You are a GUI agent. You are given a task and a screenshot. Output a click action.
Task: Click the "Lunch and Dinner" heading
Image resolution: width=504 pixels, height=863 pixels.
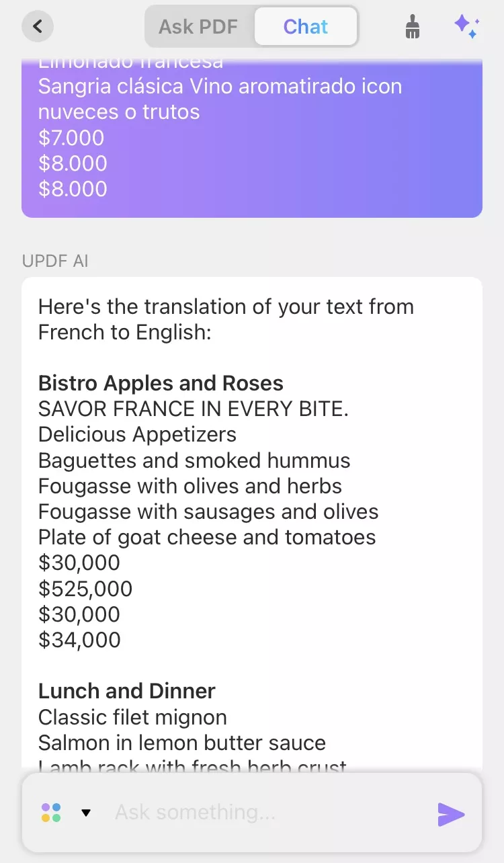127,691
